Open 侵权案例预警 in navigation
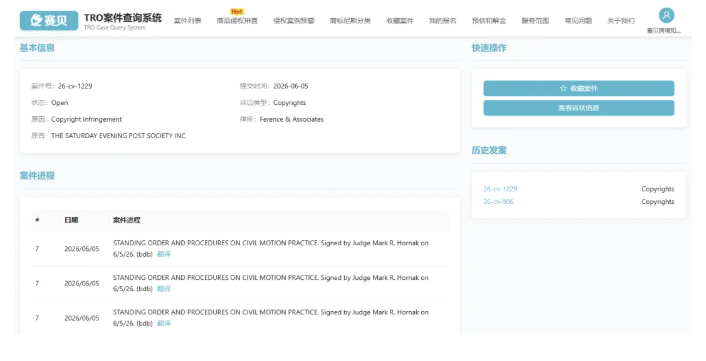This screenshot has width=706, height=361. tap(294, 21)
